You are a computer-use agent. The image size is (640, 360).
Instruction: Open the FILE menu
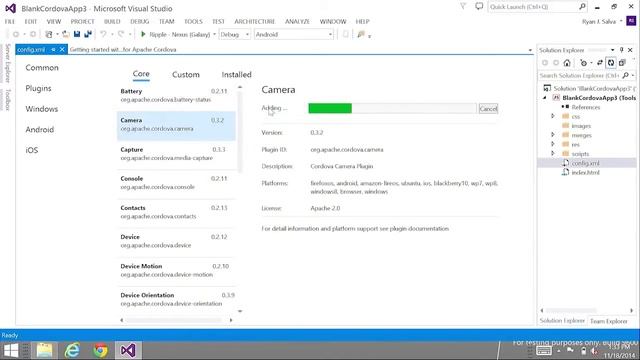coord(10,21)
